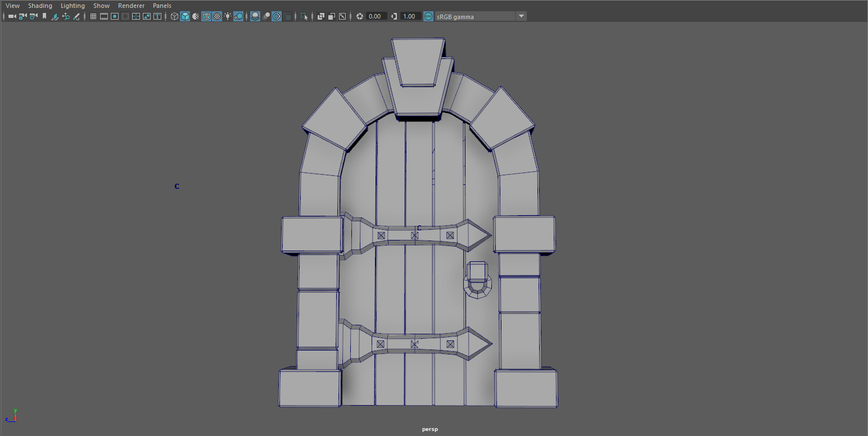Activate isolate select mode

[x=304, y=16]
